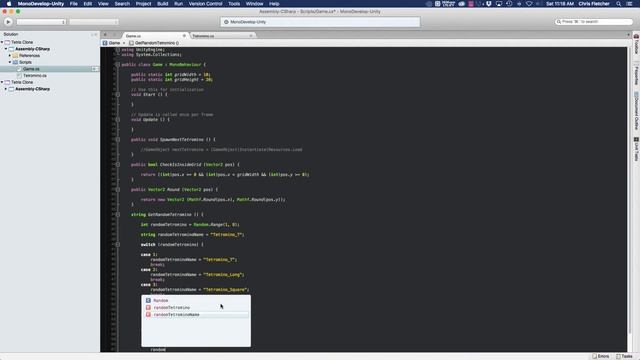Close the Solution pad
This screenshot has height=360, width=640.
point(96,35)
